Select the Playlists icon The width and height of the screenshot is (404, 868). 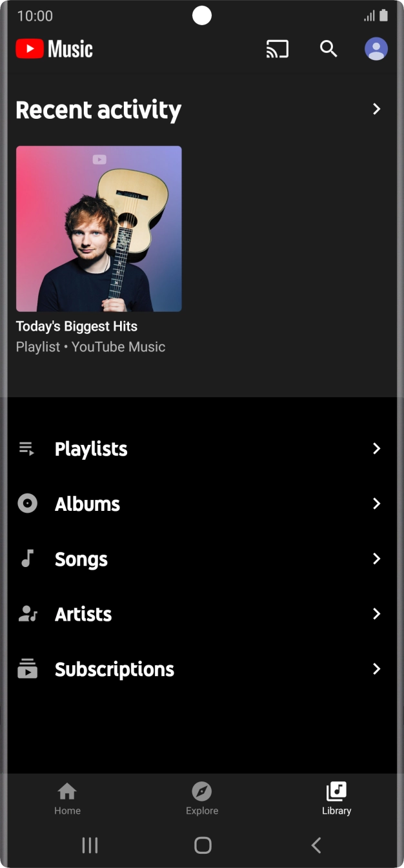(x=26, y=448)
